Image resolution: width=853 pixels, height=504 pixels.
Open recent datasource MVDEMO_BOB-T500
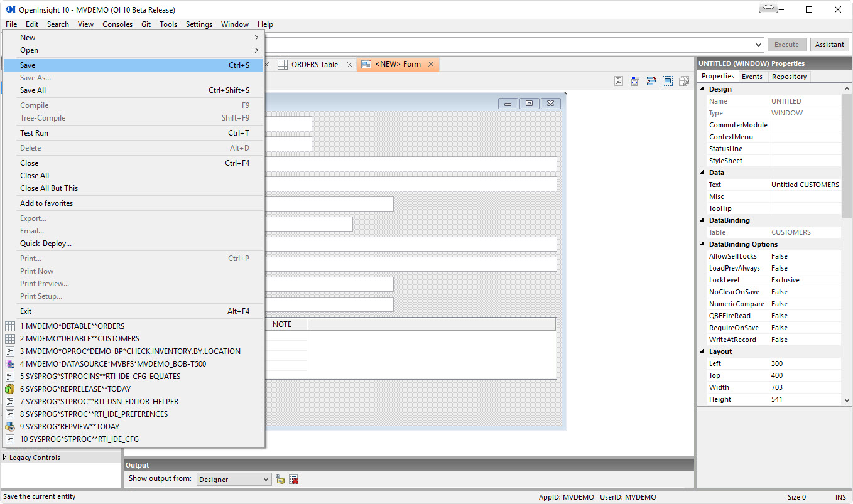pos(133,364)
